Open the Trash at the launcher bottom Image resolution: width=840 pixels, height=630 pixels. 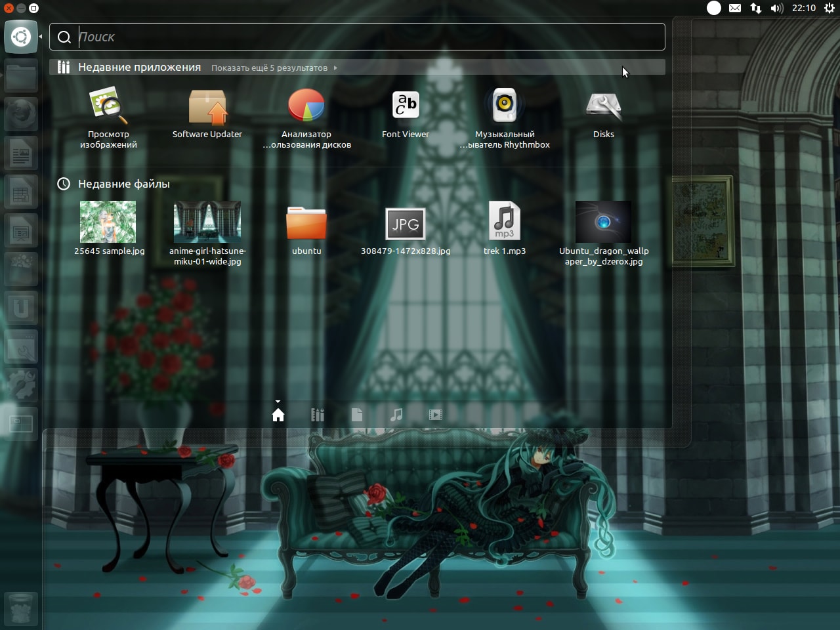[x=21, y=609]
